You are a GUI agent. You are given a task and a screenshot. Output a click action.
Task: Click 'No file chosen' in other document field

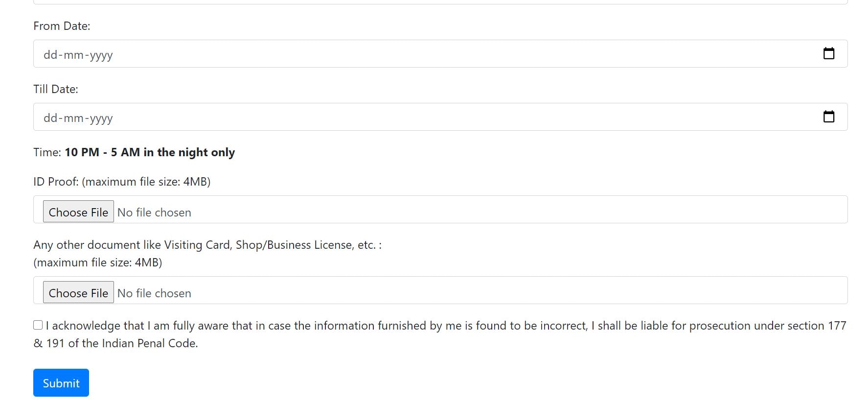[154, 293]
